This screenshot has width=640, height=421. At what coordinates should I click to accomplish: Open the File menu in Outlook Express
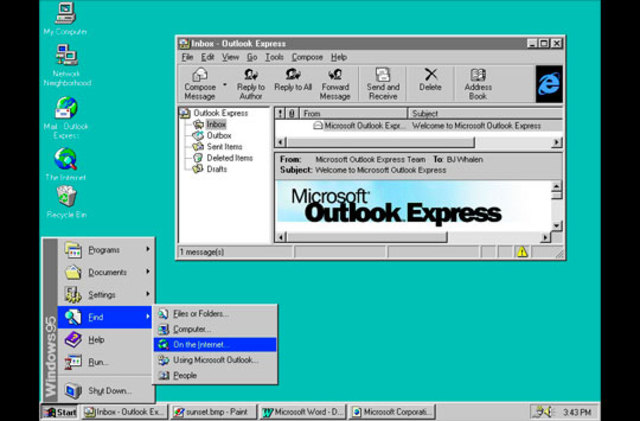(x=187, y=57)
